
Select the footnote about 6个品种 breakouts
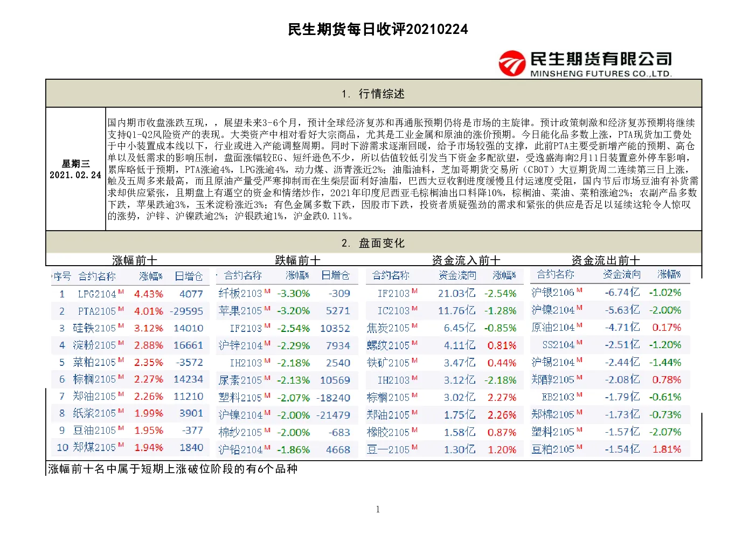tap(173, 469)
